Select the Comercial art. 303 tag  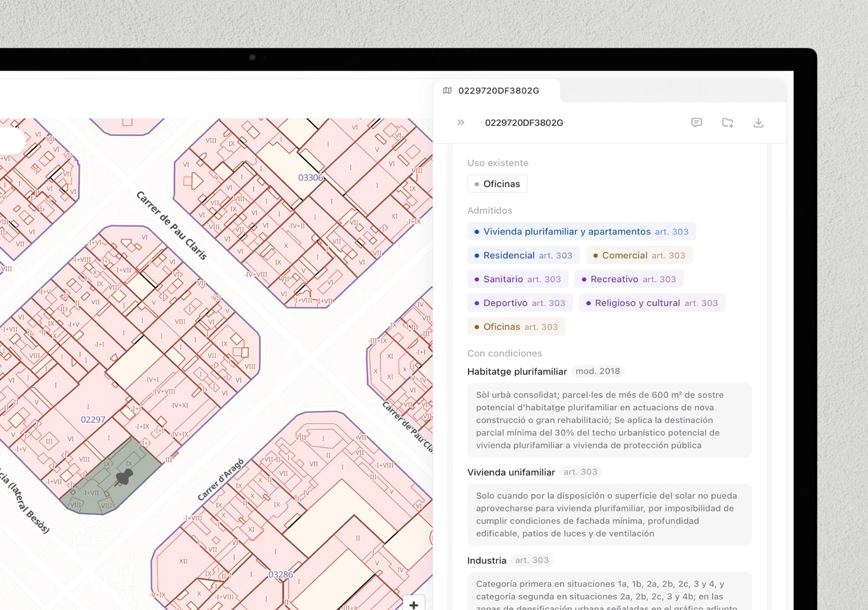pos(639,255)
